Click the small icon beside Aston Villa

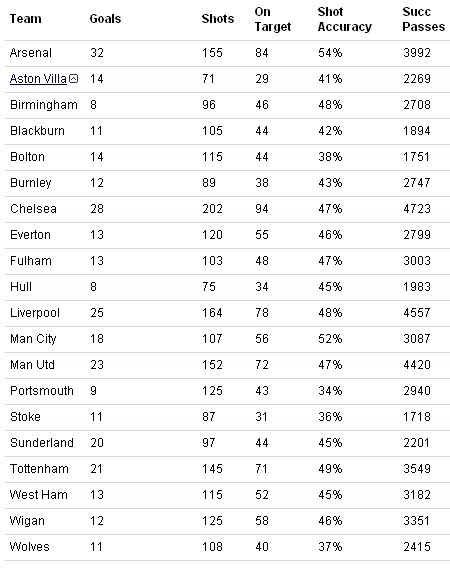click(x=73, y=79)
